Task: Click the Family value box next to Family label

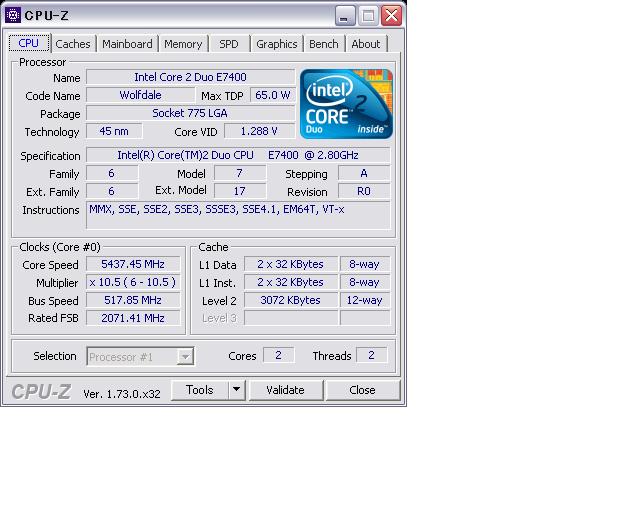Action: 112,174
